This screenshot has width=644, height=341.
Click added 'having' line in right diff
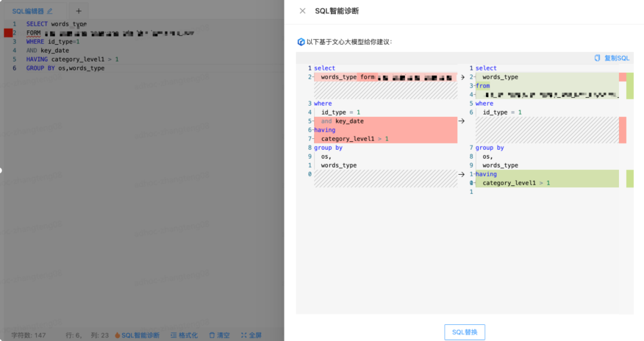click(x=547, y=174)
